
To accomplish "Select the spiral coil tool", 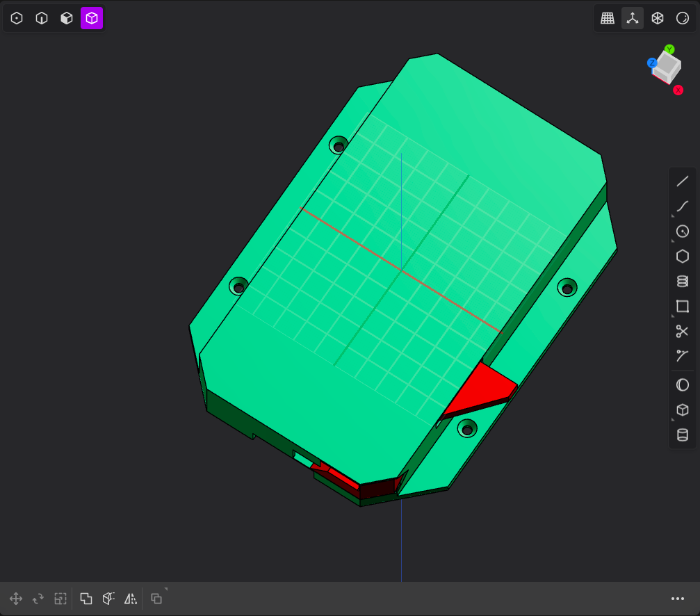I will (x=682, y=281).
